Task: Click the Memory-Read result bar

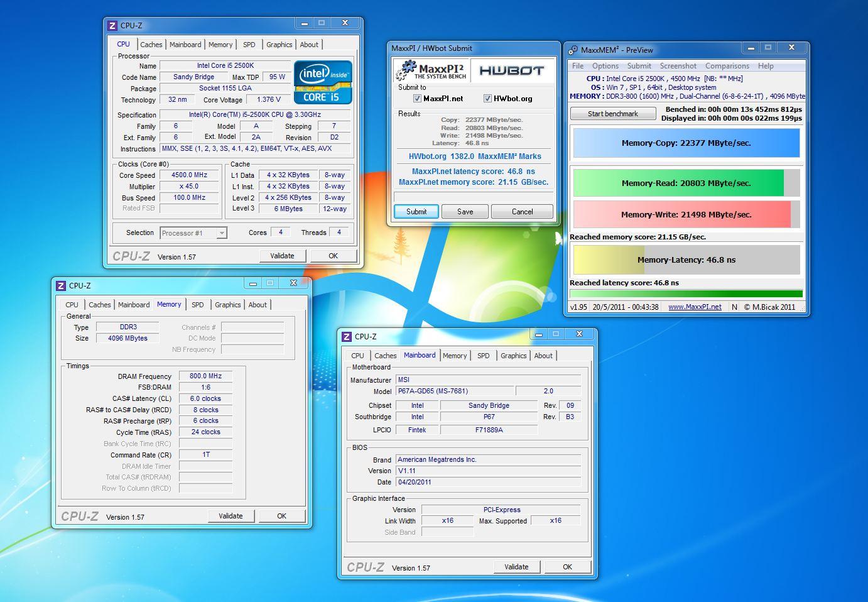Action: [x=686, y=183]
